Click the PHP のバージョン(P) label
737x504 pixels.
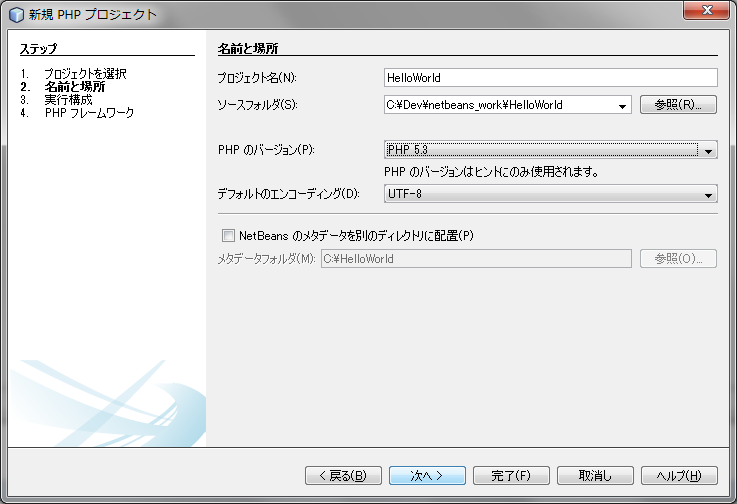point(266,150)
